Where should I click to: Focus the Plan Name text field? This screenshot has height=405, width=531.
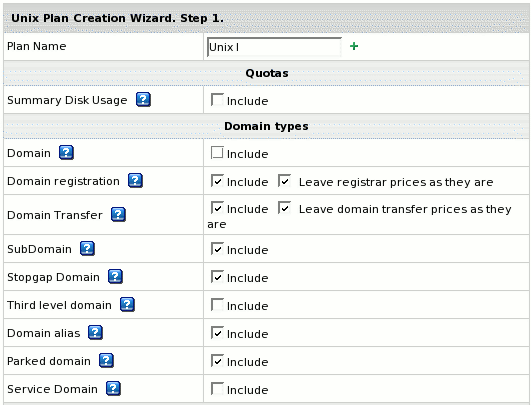pyautogui.click(x=274, y=47)
